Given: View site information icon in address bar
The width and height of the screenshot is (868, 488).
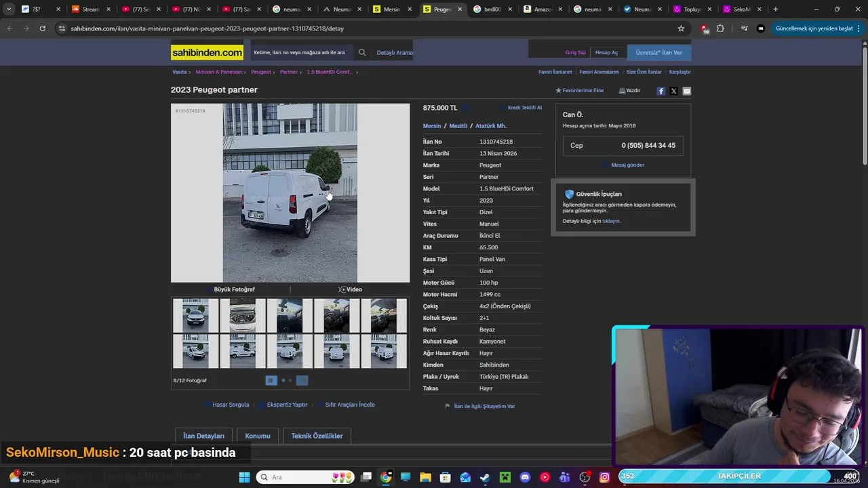Looking at the screenshot, I should 62,28.
